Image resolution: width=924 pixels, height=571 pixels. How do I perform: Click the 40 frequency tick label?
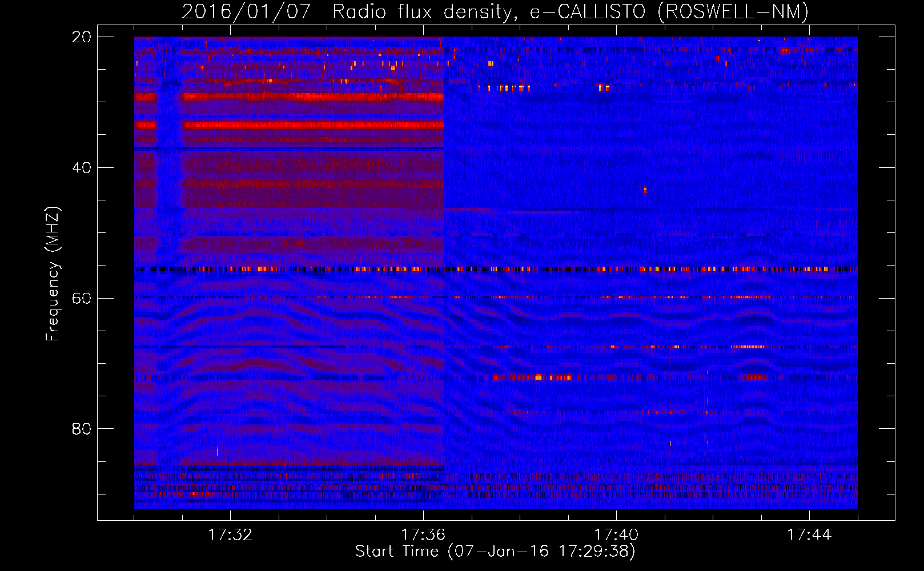(81, 168)
